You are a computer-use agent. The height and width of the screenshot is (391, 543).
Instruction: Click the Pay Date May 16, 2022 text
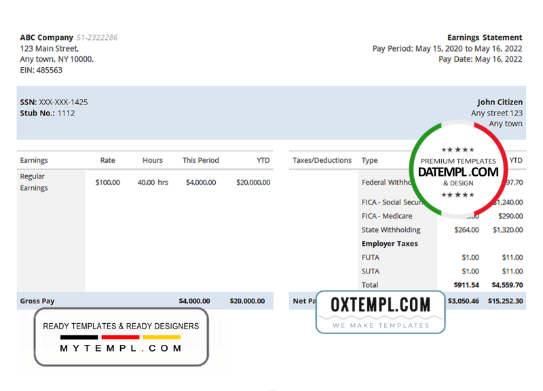pyautogui.click(x=480, y=59)
